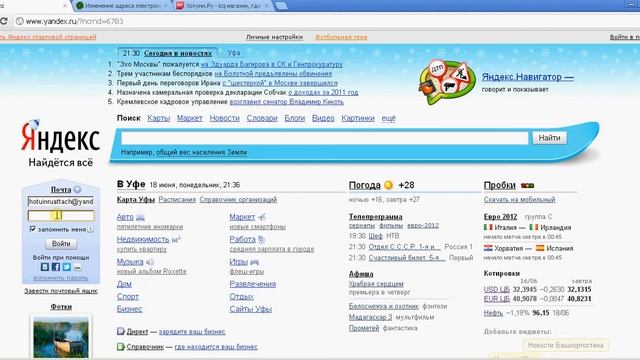
Task: Click the traffic light icon beside Пробки
Action: click(x=527, y=185)
